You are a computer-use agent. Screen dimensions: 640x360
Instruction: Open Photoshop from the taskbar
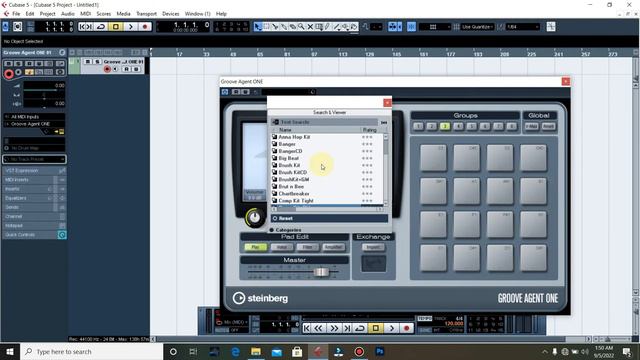(x=380, y=351)
